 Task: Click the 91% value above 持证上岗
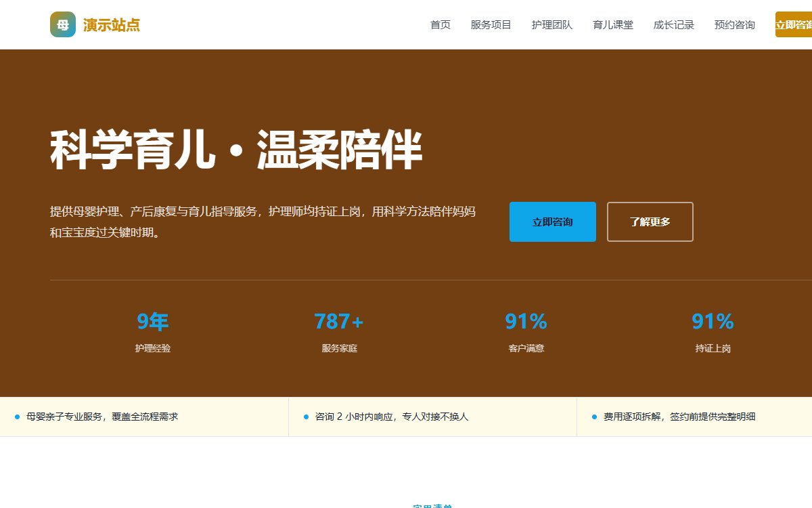click(713, 321)
